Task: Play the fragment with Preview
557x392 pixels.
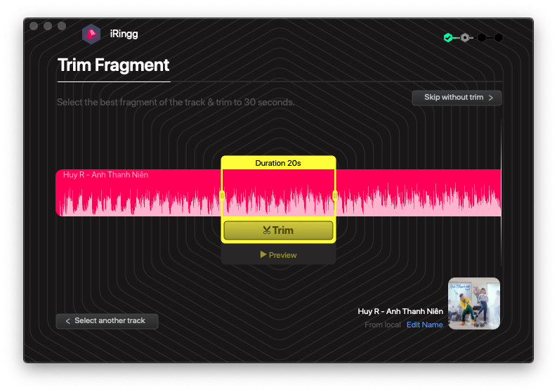Action: (x=278, y=255)
